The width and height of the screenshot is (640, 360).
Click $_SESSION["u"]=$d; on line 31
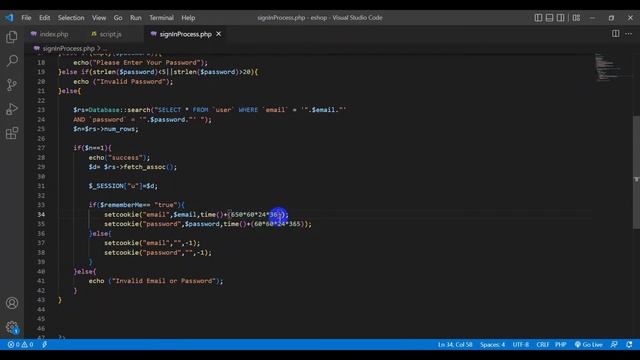(x=123, y=186)
